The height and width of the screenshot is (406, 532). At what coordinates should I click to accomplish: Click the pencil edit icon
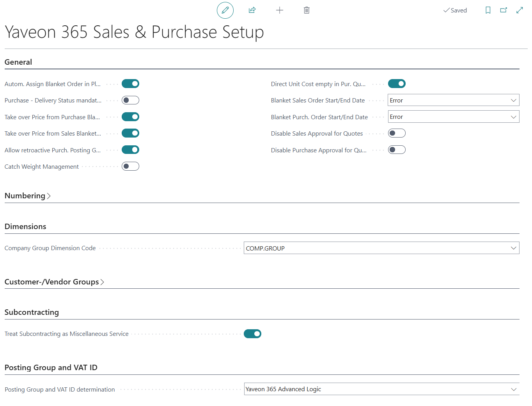(225, 11)
